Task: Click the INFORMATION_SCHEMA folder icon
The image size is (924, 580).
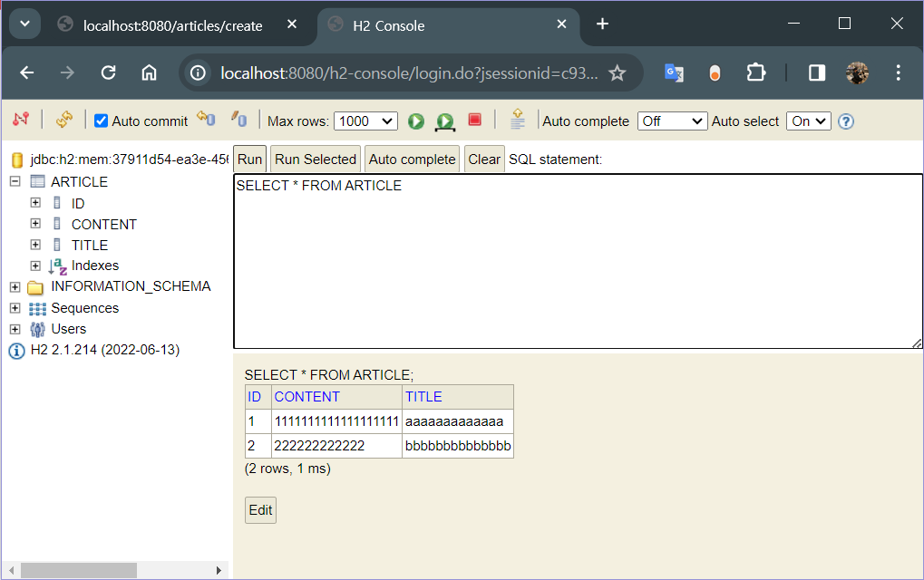Action: pyautogui.click(x=36, y=287)
